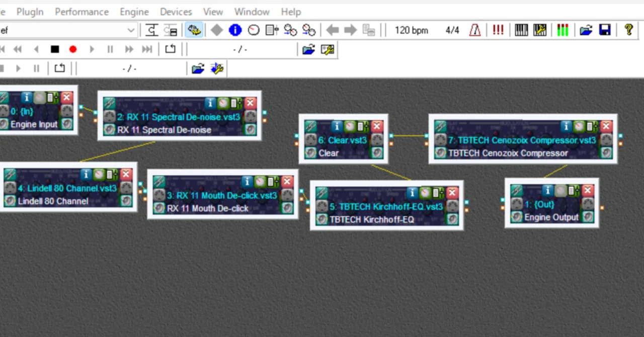Open parameter list of TBTECH Kirchhoff-EQ
This screenshot has width=644, height=337.
[438, 193]
